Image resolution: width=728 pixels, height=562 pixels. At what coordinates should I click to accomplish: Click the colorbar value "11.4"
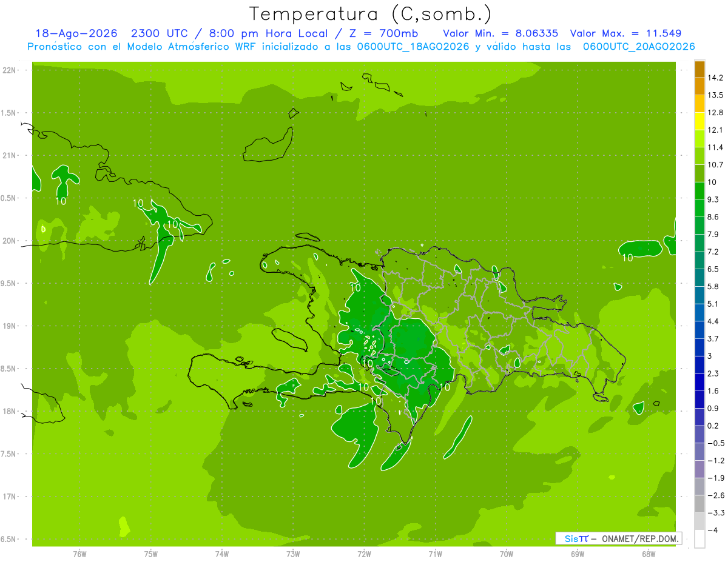[x=715, y=147]
